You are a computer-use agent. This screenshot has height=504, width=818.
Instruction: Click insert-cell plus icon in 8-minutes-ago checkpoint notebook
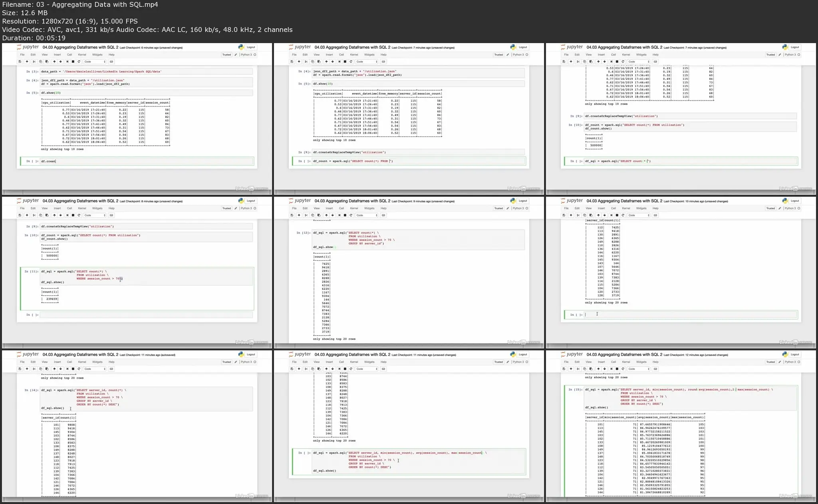(x=27, y=215)
